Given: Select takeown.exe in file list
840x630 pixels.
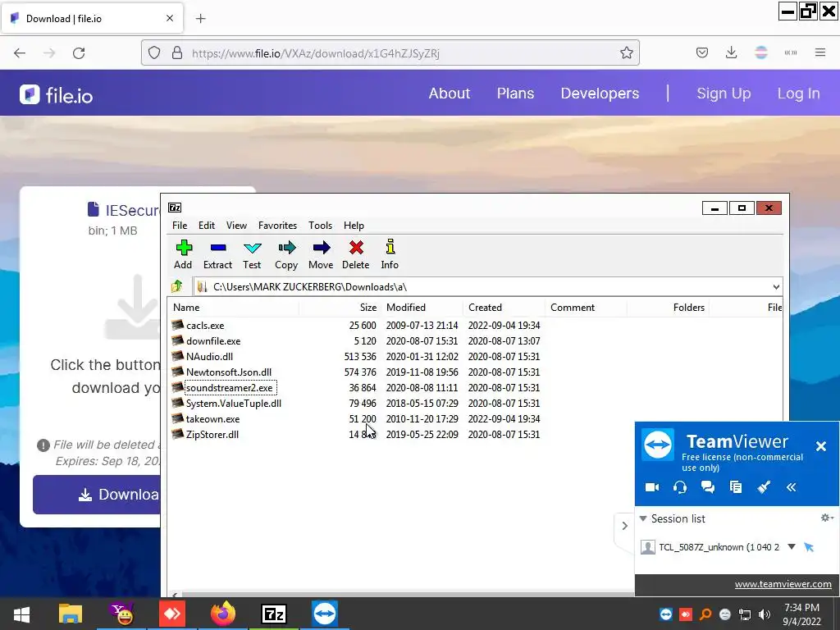Looking at the screenshot, I should click(212, 419).
